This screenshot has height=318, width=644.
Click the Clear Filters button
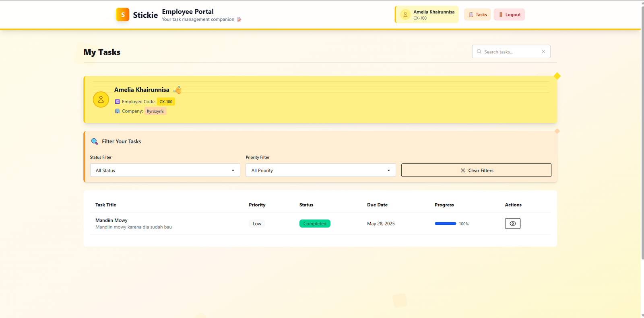click(x=476, y=170)
